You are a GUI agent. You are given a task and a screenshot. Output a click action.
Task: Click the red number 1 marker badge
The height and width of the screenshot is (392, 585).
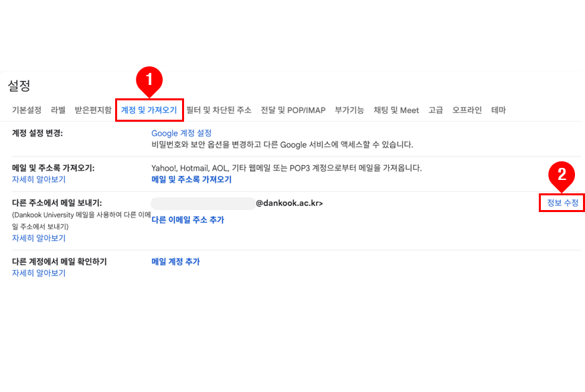coord(149,79)
